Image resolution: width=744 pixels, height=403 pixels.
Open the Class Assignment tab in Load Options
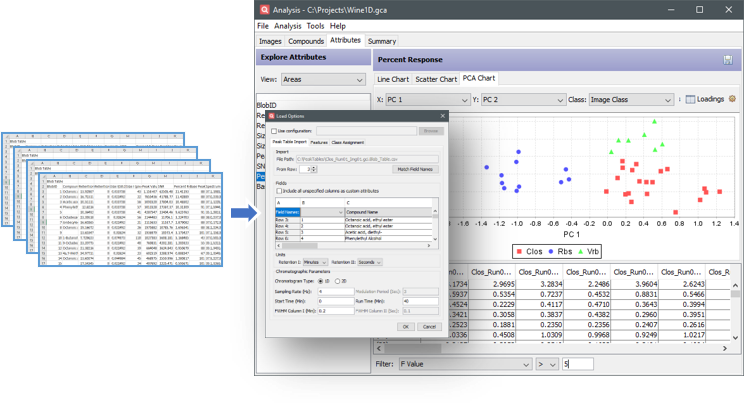[x=347, y=142]
